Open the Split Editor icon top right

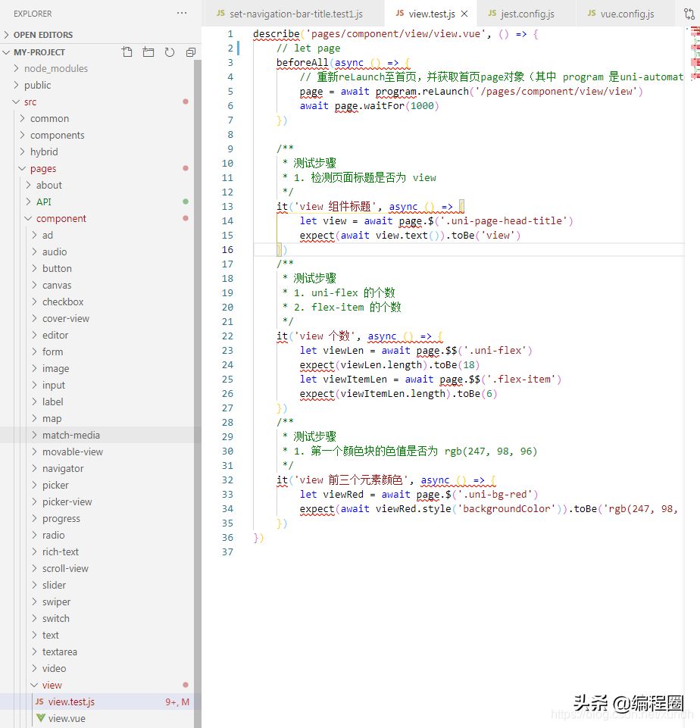689,13
